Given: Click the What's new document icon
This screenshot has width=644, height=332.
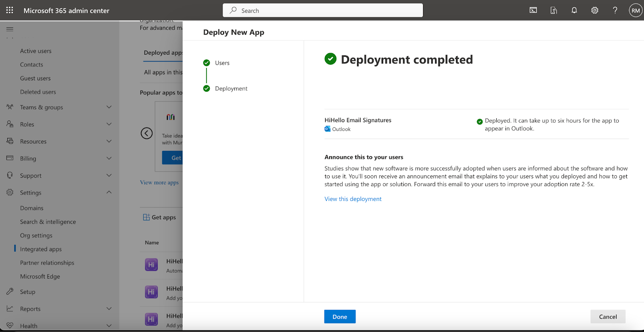Looking at the screenshot, I should (554, 10).
